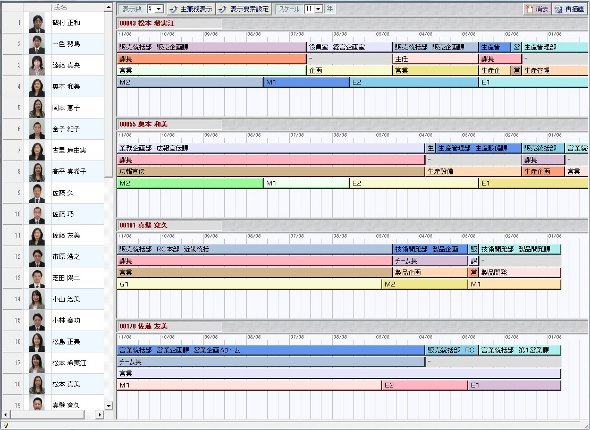The image size is (590, 430).
Task: Select the photo of employee number 4
Action: pyautogui.click(x=37, y=87)
